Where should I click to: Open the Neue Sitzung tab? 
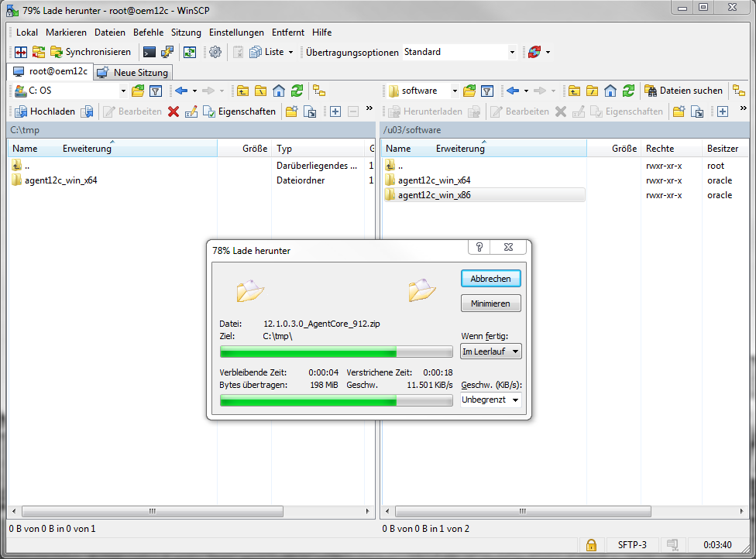coord(132,72)
